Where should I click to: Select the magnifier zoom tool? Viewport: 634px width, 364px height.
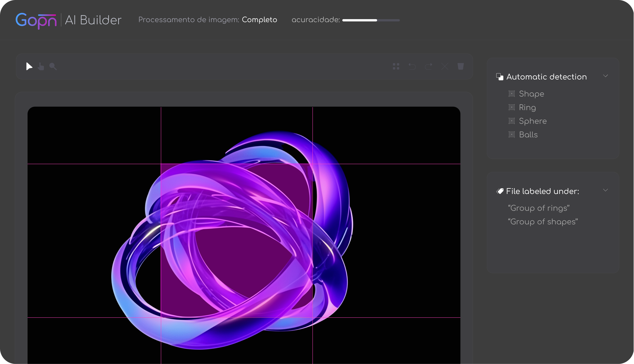pos(53,67)
